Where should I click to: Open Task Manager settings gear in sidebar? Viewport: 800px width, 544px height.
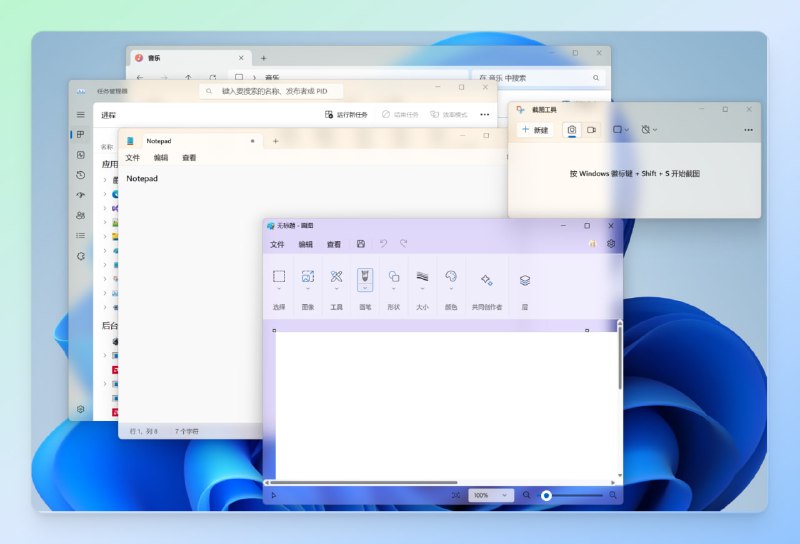(x=81, y=409)
